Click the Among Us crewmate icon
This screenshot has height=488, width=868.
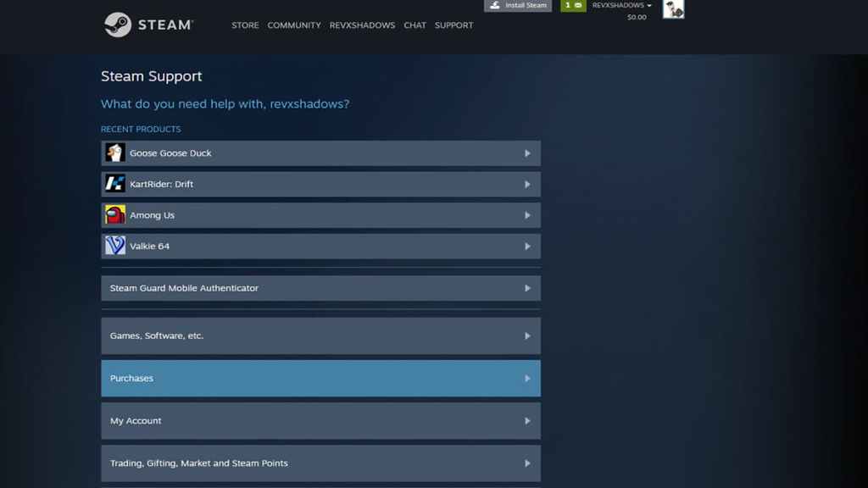point(114,215)
